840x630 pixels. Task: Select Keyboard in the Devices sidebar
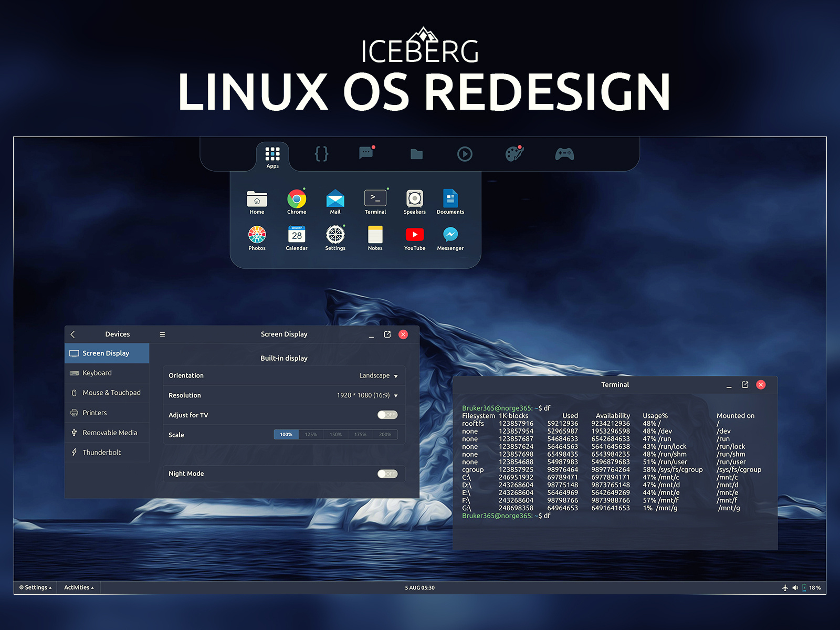[97, 373]
